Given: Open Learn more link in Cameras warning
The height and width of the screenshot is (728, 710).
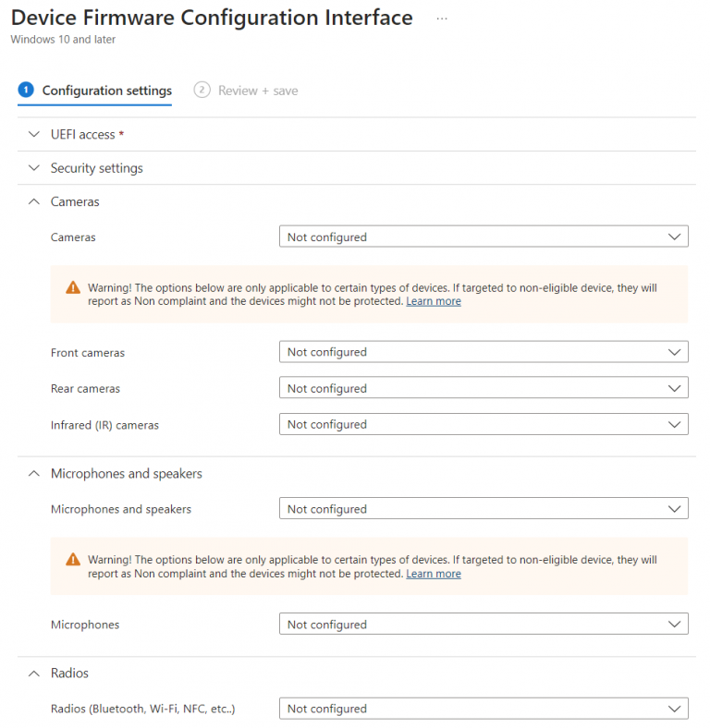Looking at the screenshot, I should pyautogui.click(x=434, y=301).
